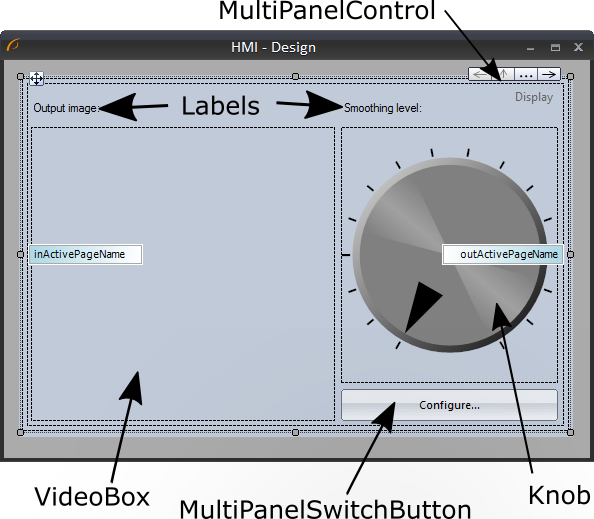
Task: Click the top-center selection handle
Action: 295,77
